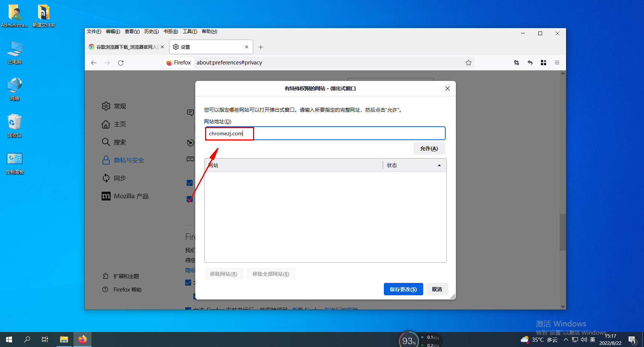
Task: Click the volume tray icon
Action: point(584,340)
